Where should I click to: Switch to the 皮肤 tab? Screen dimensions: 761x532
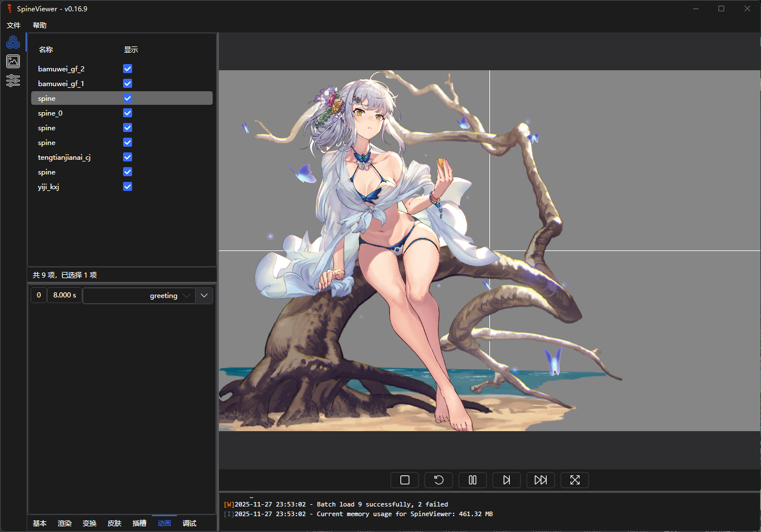click(x=115, y=524)
